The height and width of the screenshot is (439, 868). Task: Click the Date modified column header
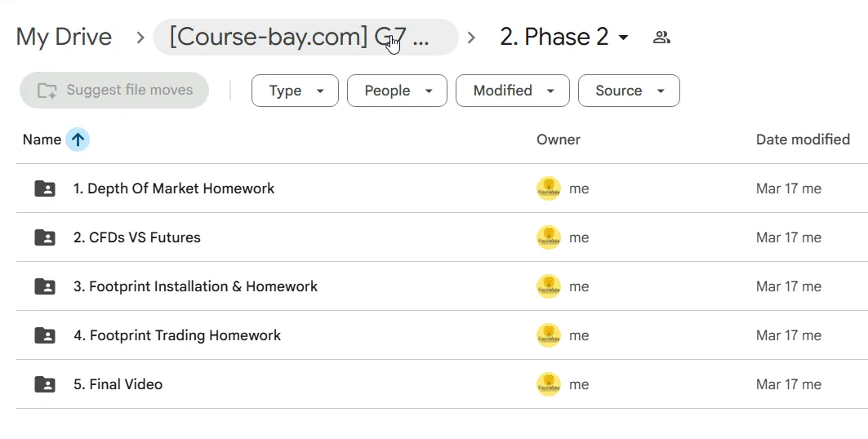point(803,140)
